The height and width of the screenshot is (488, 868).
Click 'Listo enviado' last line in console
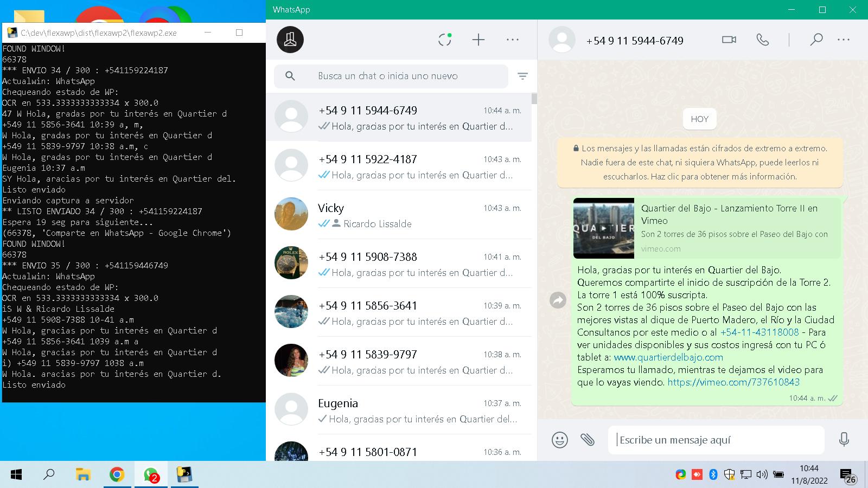tap(34, 385)
